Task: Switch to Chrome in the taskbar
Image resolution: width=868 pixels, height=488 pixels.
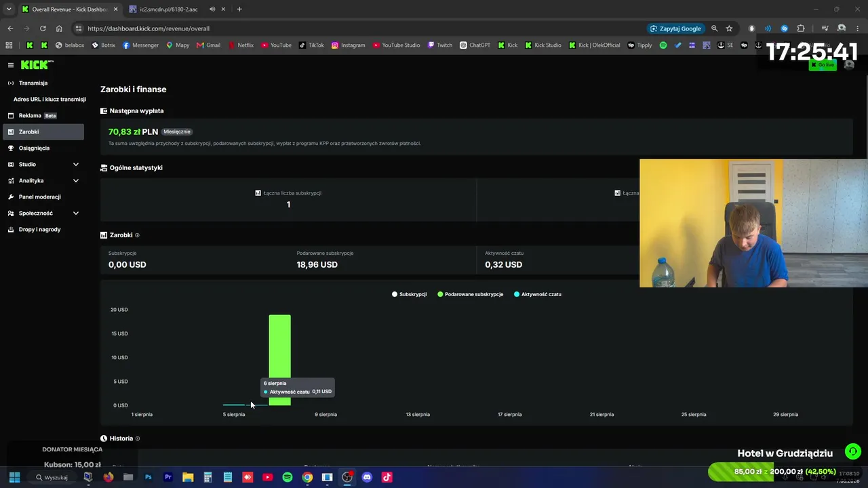Action: [307, 477]
